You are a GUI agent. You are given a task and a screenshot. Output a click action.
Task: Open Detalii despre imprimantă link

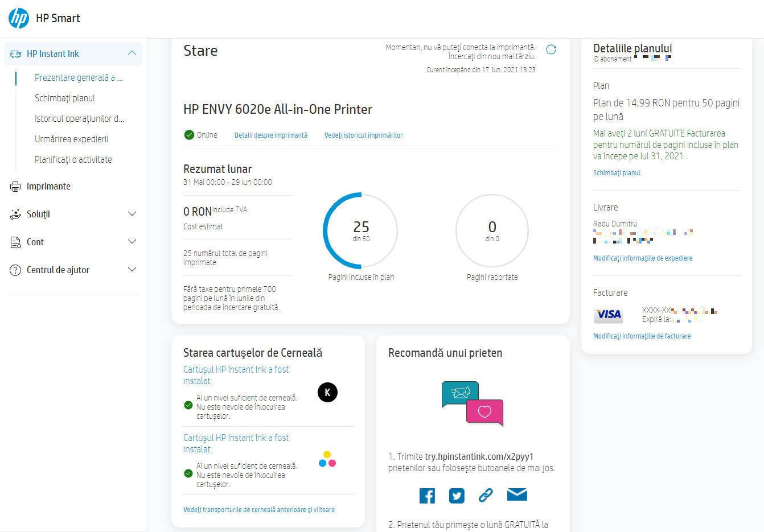(x=271, y=135)
